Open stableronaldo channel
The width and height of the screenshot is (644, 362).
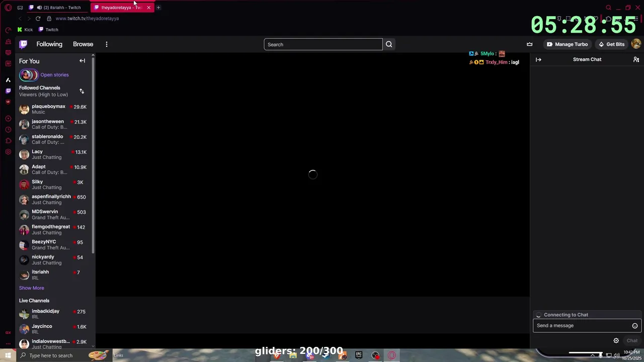point(53,139)
